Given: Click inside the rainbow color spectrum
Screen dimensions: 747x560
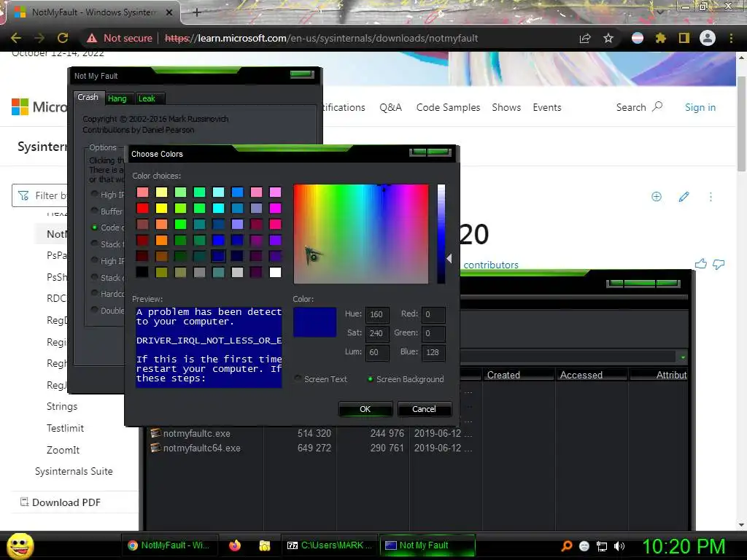Looking at the screenshot, I should 360,233.
